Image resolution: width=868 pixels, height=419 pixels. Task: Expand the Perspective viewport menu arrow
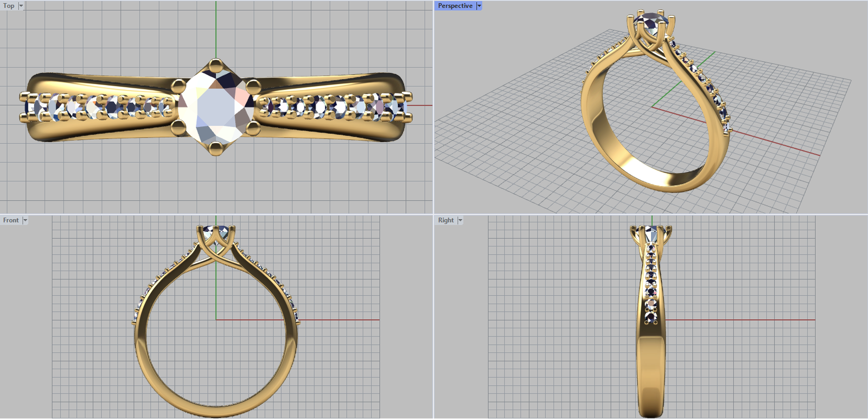479,6
